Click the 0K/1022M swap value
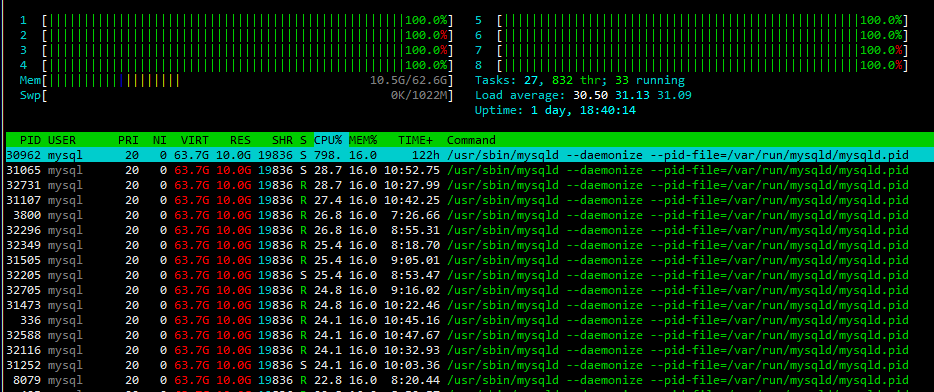The height and width of the screenshot is (392, 934). click(419, 95)
